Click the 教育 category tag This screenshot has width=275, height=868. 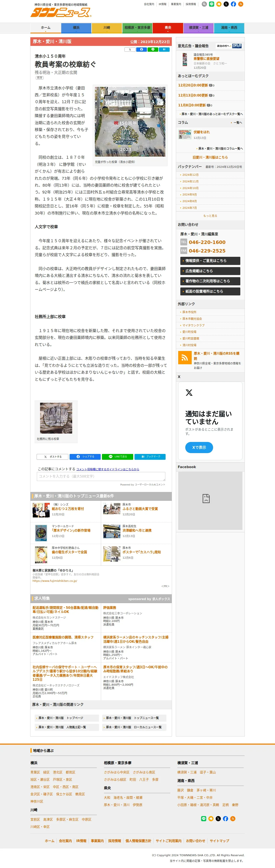click(x=40, y=78)
